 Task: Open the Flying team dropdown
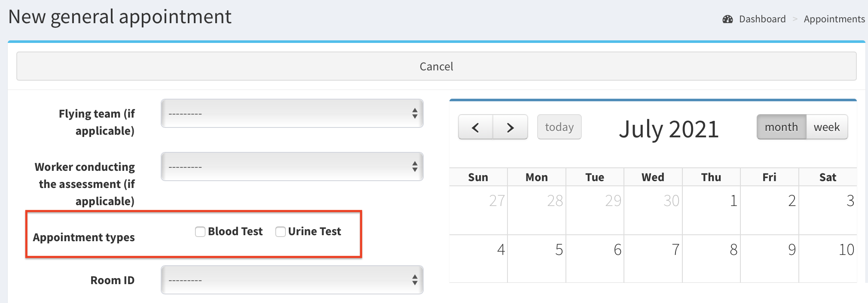[x=292, y=114]
